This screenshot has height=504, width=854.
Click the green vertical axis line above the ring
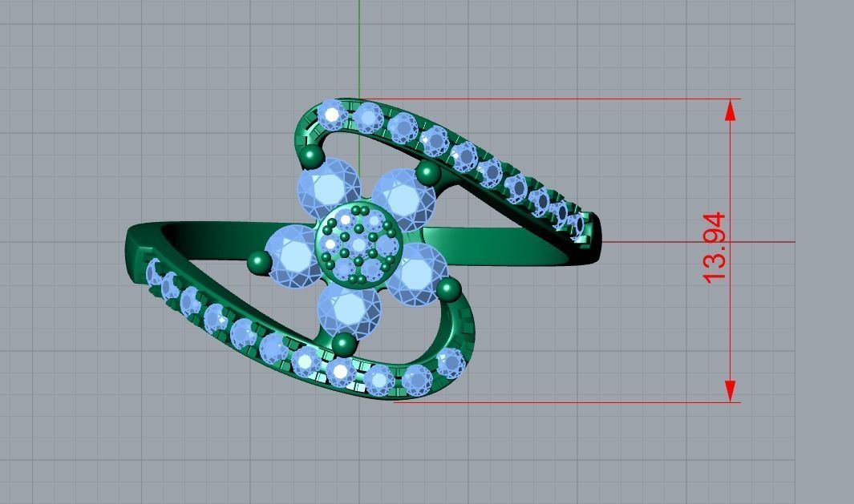click(x=359, y=49)
